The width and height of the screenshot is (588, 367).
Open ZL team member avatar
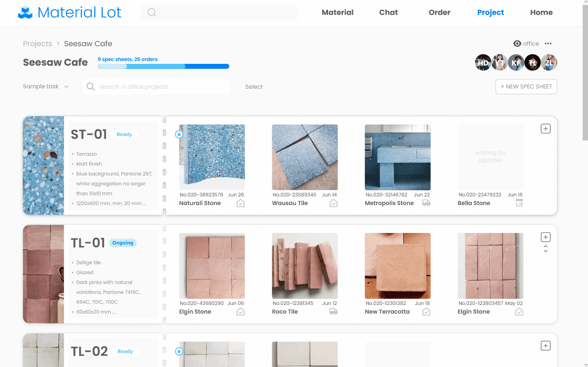click(x=549, y=63)
